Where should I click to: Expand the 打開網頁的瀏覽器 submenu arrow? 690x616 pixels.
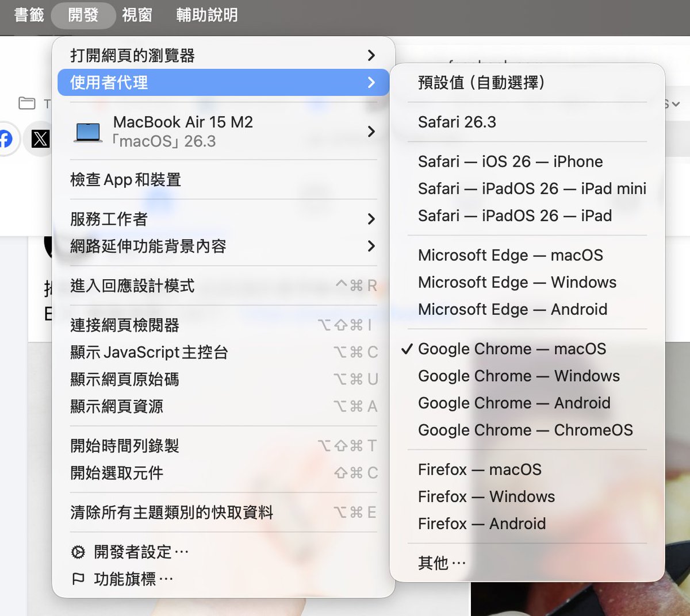point(371,55)
